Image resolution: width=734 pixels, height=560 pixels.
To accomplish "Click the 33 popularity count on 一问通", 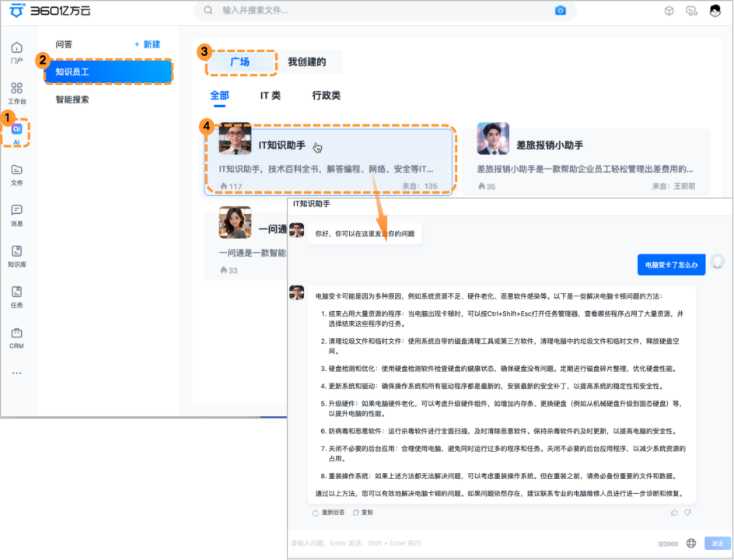I will pos(229,270).
